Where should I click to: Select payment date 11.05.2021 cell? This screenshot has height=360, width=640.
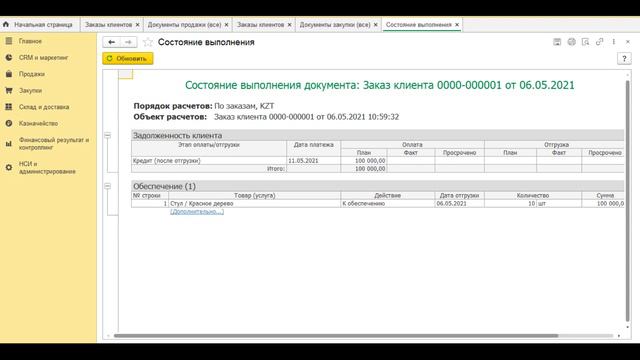[x=313, y=161]
